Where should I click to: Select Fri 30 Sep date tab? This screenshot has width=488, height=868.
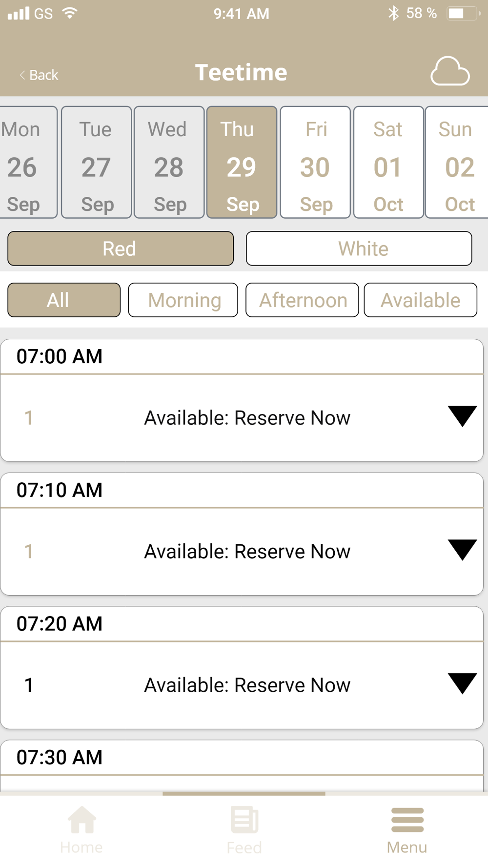[315, 162]
